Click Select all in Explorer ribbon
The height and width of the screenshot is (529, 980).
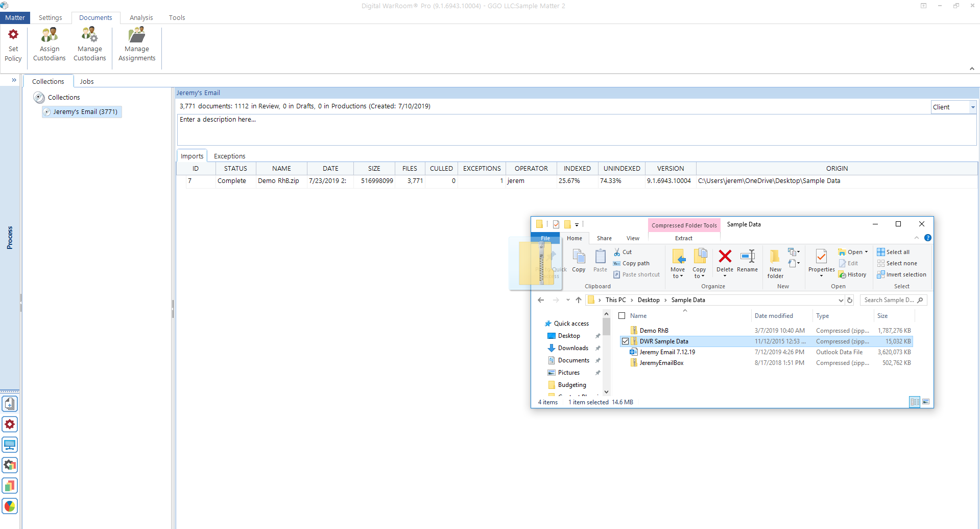[x=893, y=252]
